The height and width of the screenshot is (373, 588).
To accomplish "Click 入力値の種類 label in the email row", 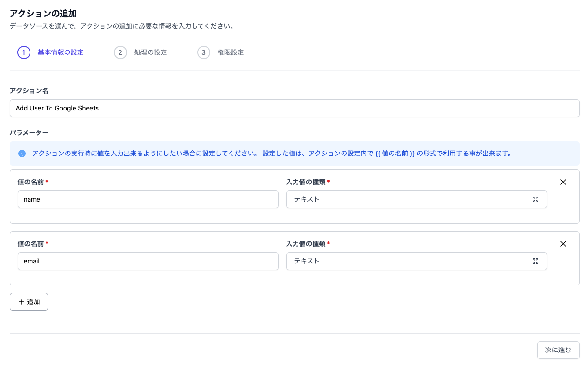I will [306, 244].
